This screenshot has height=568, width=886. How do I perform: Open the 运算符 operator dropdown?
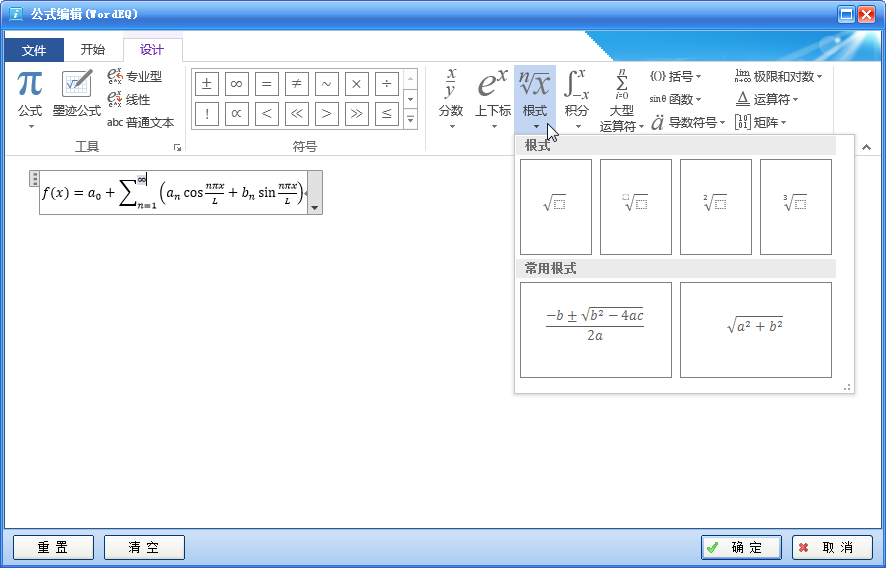[x=767, y=99]
